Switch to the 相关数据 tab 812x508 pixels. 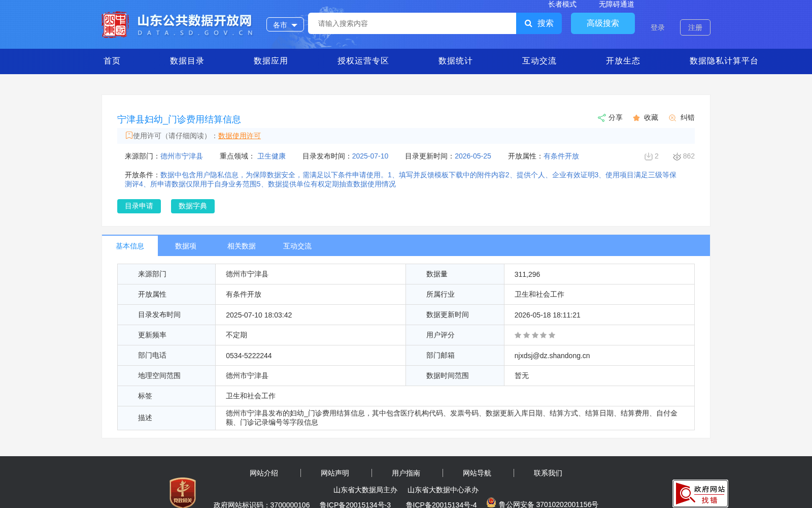242,246
